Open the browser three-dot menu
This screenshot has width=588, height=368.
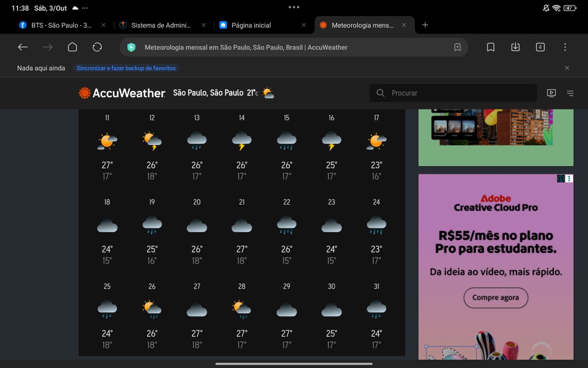565,47
